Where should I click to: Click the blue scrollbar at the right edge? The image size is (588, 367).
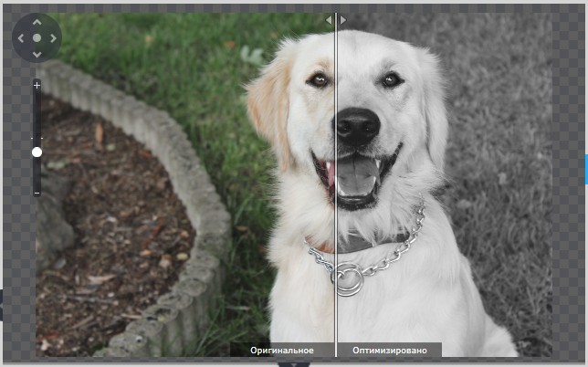click(586, 169)
